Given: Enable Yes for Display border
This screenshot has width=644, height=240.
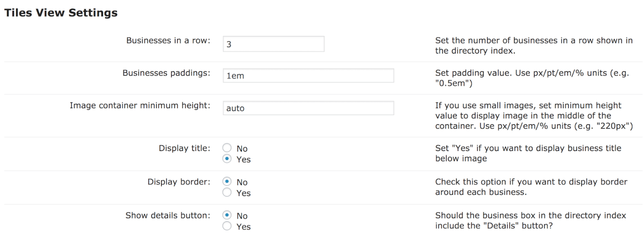Looking at the screenshot, I should (x=227, y=193).
